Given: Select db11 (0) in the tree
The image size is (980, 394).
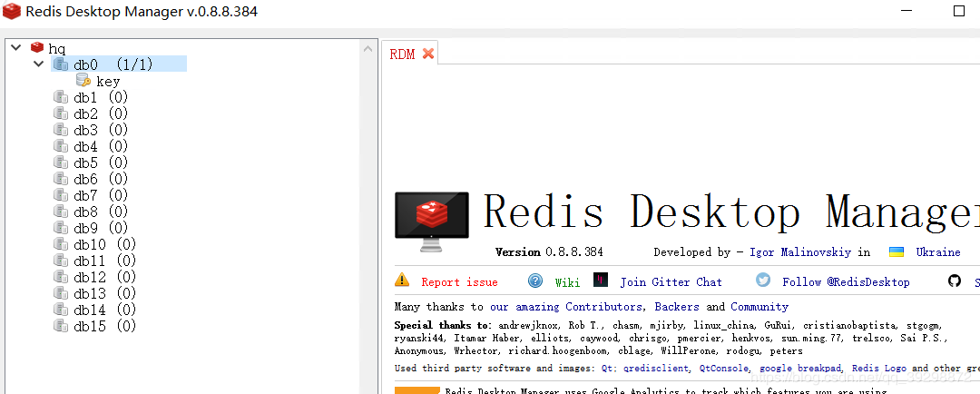Looking at the screenshot, I should point(105,261).
